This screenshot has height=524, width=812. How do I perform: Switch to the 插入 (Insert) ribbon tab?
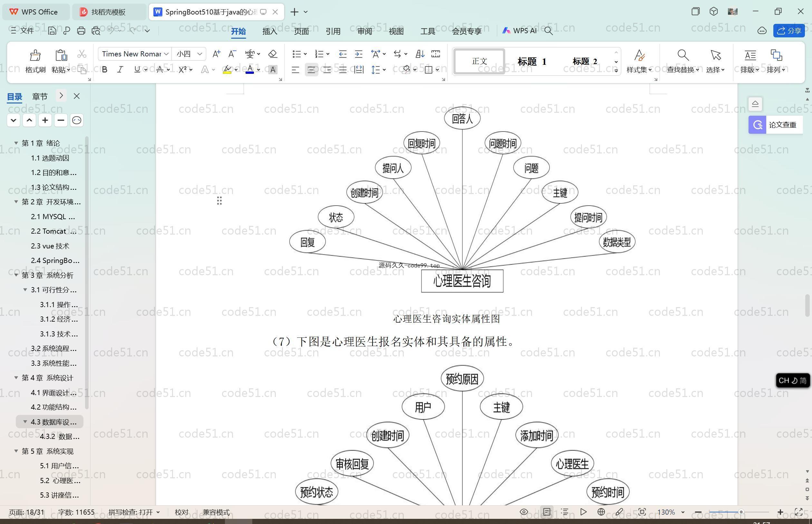[x=270, y=31]
